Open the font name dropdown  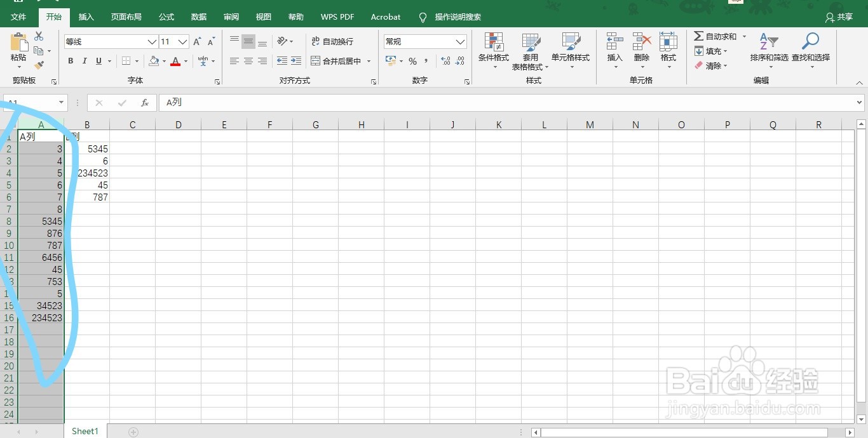[153, 41]
